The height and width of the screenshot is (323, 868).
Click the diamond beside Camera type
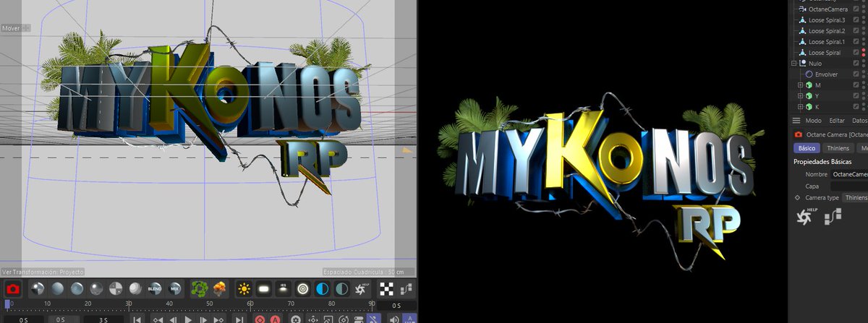coord(796,197)
